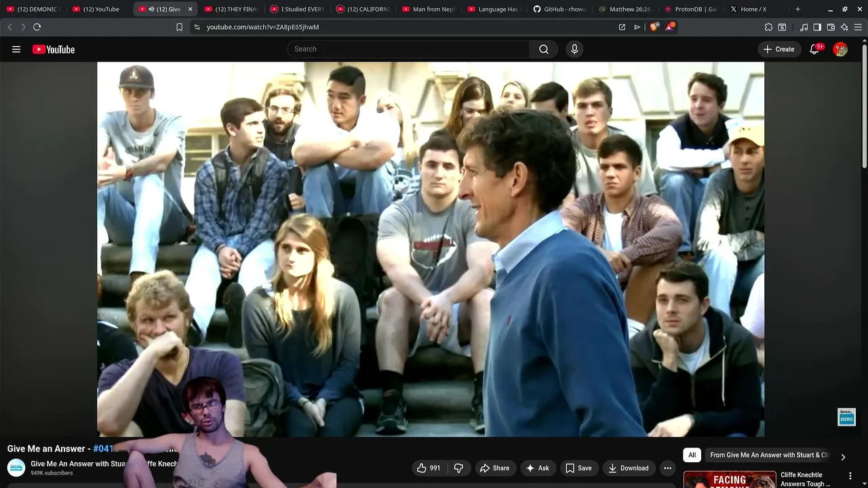
Task: Switch to ProtonDB tab
Action: coord(692,9)
